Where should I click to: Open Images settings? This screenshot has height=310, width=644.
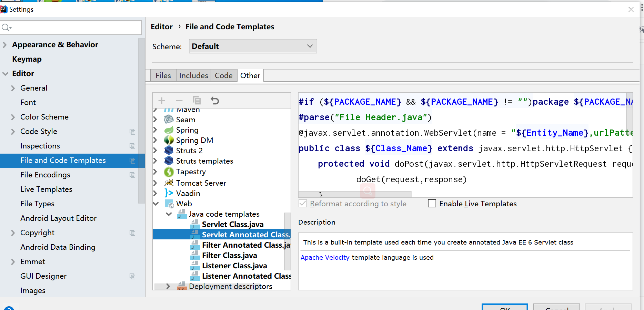[x=33, y=291]
